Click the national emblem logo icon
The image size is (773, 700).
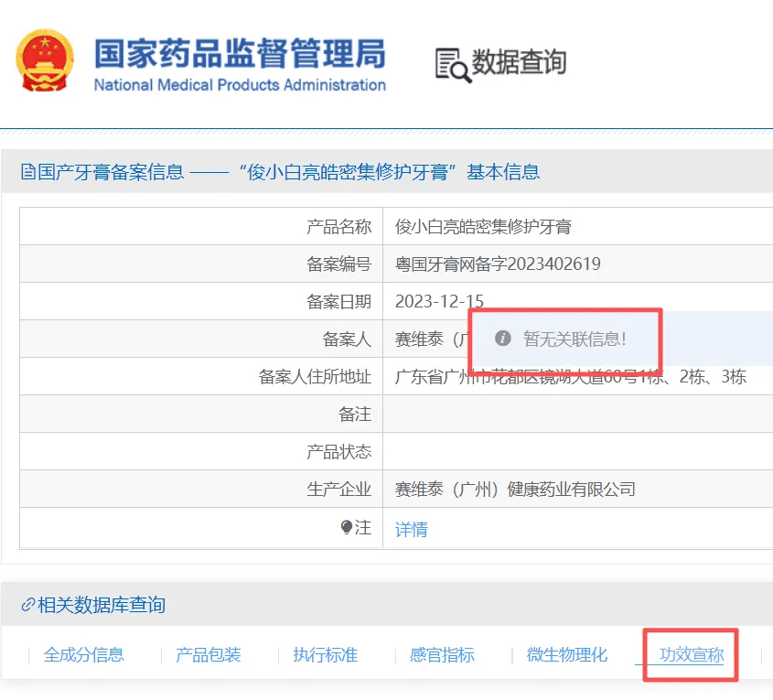(x=44, y=60)
